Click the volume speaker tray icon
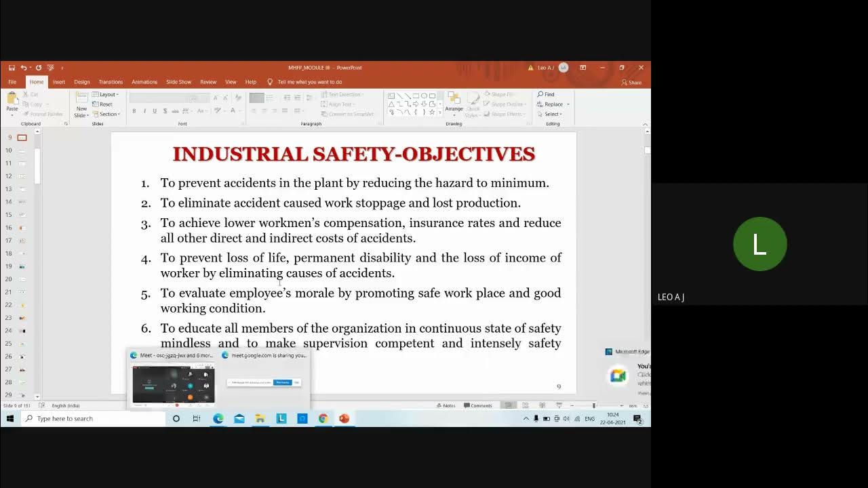 [566, 419]
